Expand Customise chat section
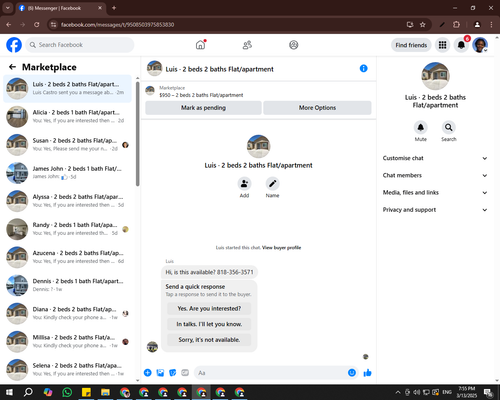 click(435, 158)
